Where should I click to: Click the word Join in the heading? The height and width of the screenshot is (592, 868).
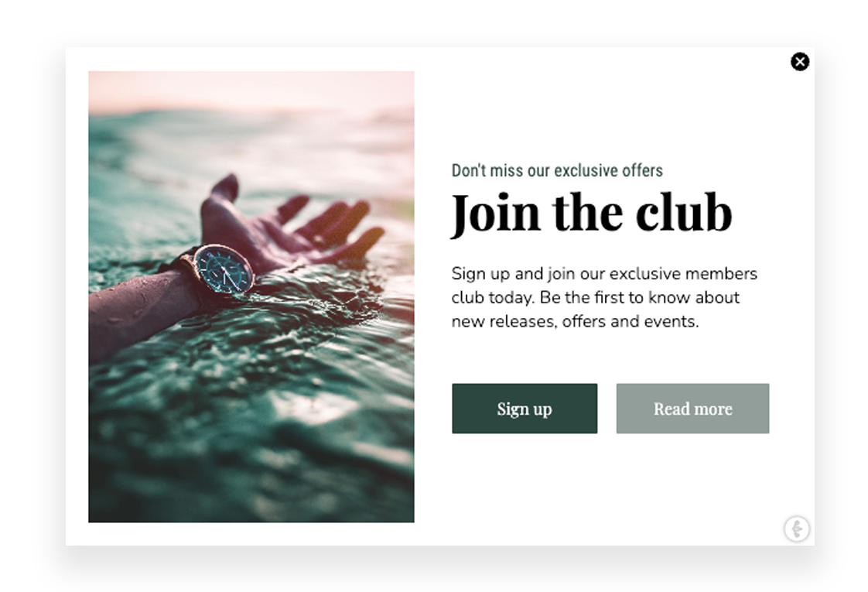[x=495, y=214]
